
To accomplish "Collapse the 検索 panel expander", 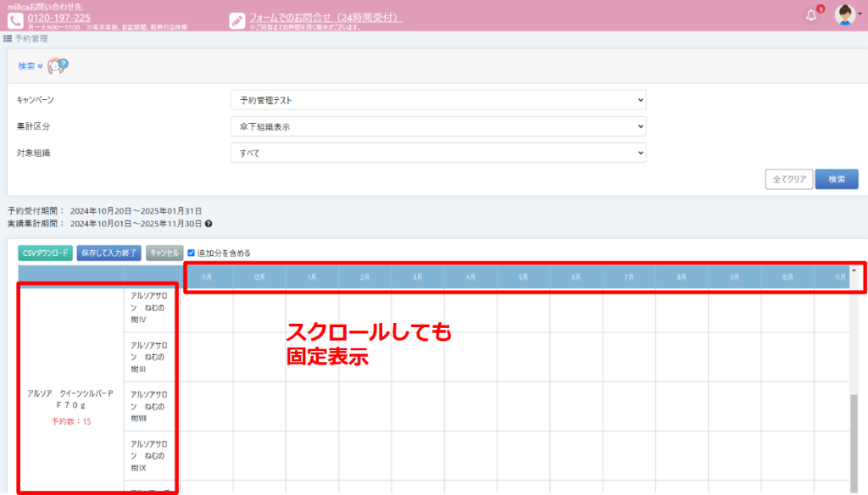I will pyautogui.click(x=31, y=66).
